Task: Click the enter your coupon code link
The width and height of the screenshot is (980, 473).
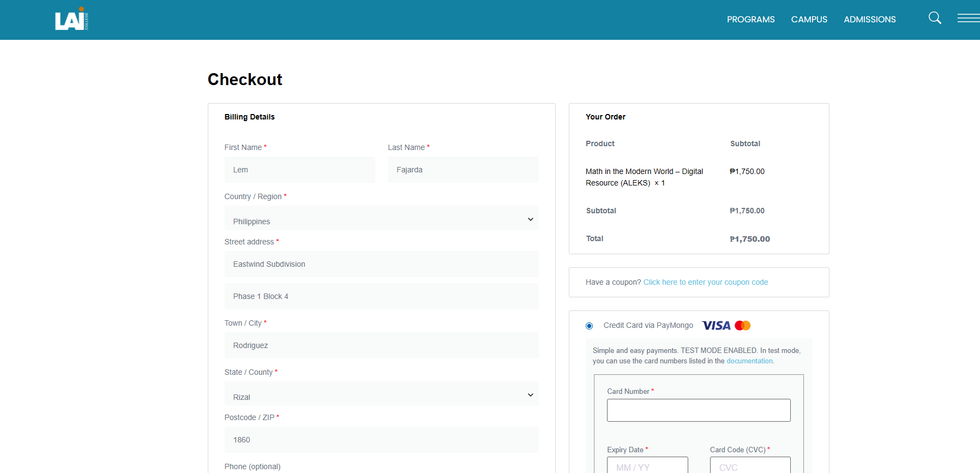Action: (x=705, y=282)
